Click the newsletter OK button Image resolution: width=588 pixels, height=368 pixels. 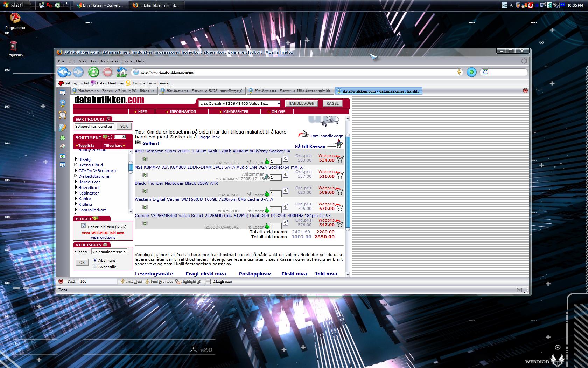(x=82, y=263)
